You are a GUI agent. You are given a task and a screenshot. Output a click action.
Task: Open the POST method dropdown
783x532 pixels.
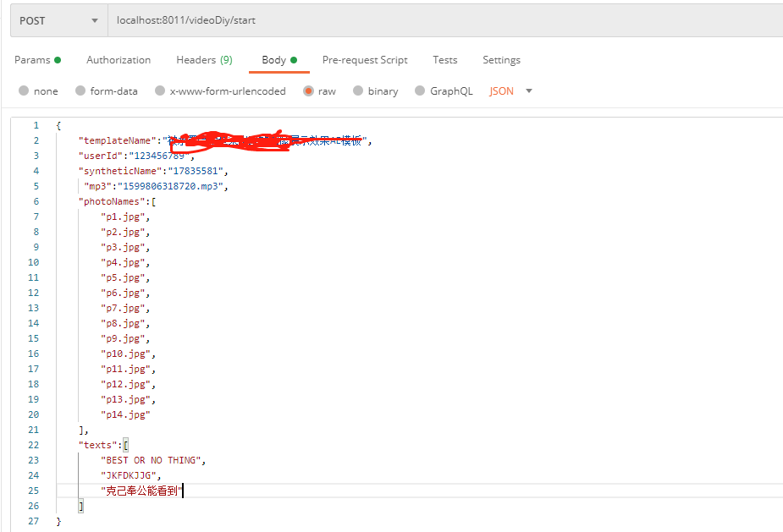[x=59, y=20]
